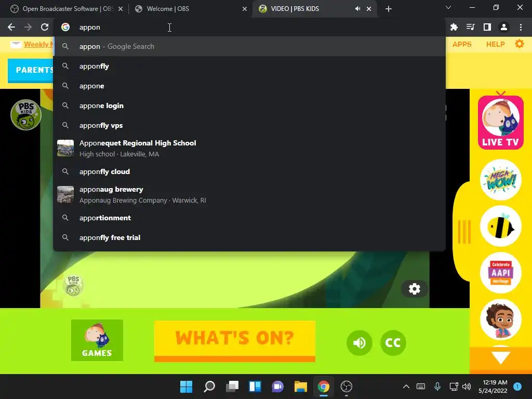The image size is (532, 399).
Task: Open the APPS link on PBS KIDS
Action: [x=462, y=44]
